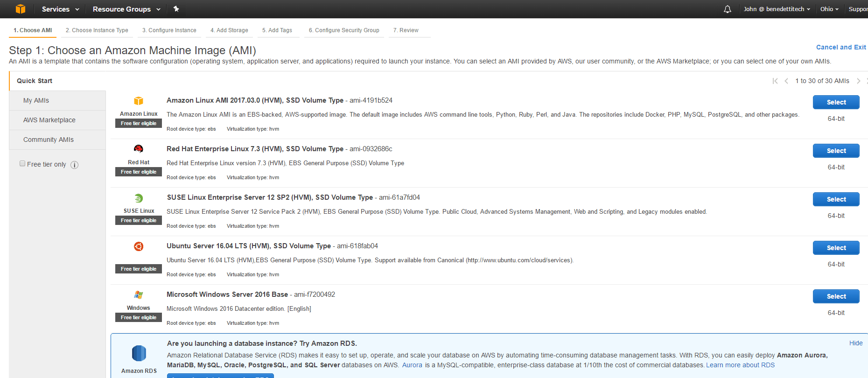Click Microsoft Windows Server 2016 Base title
Screen dimensions: 868x378
point(227,294)
